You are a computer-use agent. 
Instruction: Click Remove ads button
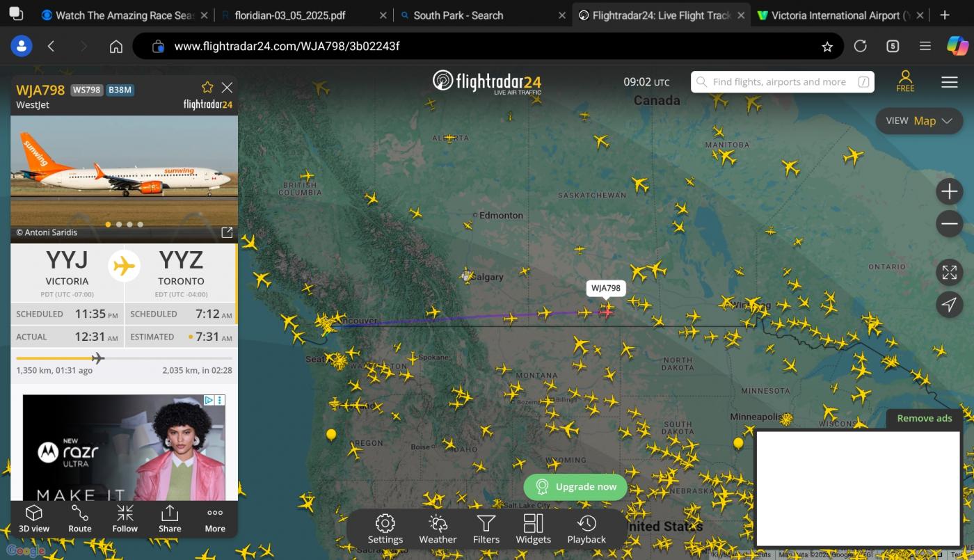pos(925,418)
